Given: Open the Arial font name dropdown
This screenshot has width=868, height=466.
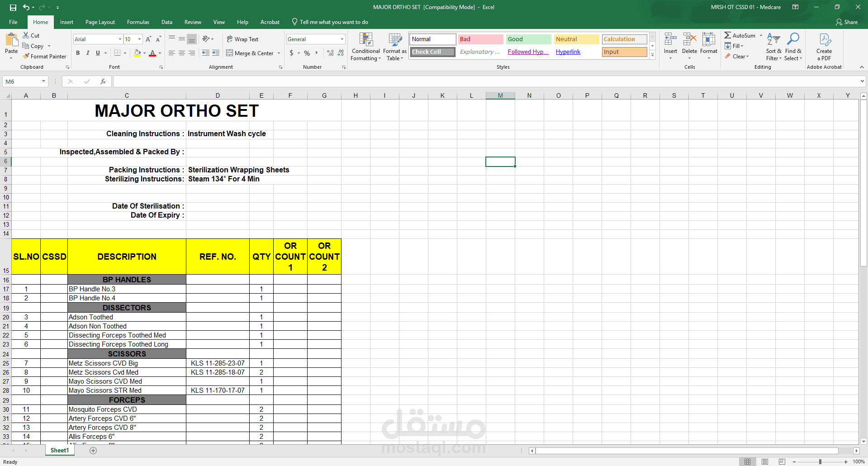Looking at the screenshot, I should point(120,39).
